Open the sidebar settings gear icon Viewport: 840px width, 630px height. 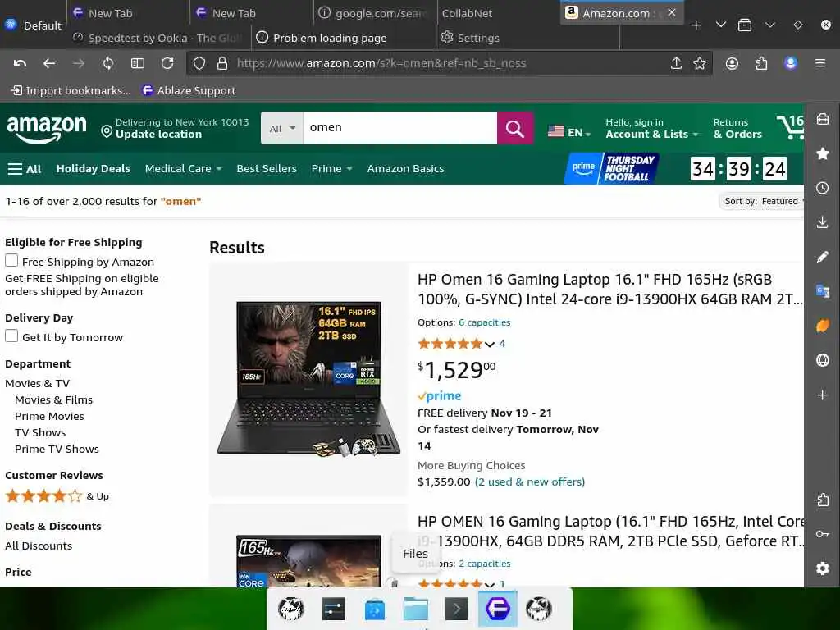point(822,568)
